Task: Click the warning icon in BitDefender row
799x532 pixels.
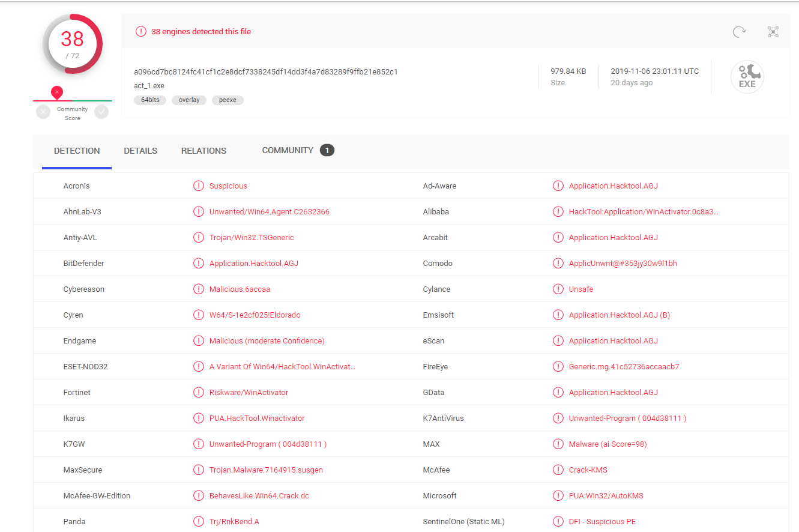Action: pyautogui.click(x=199, y=263)
